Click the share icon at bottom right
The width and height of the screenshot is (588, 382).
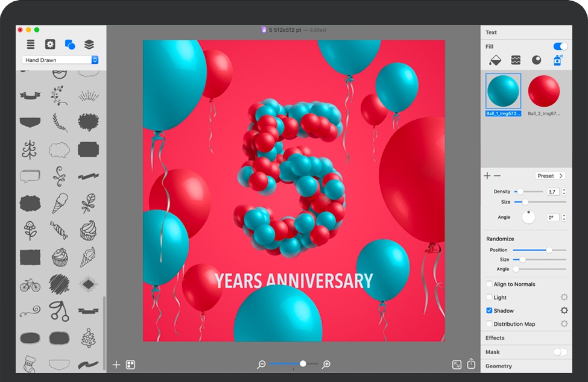(x=472, y=365)
